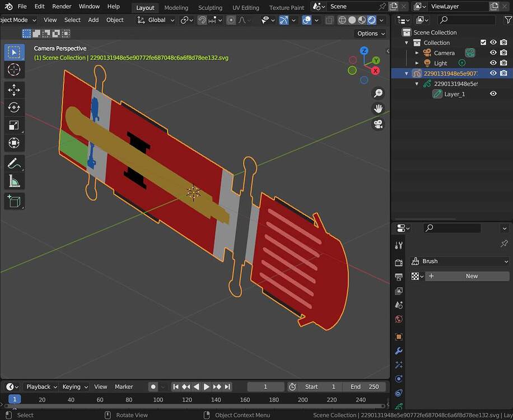Select the Measure tool
513x420 pixels.
coord(14,181)
